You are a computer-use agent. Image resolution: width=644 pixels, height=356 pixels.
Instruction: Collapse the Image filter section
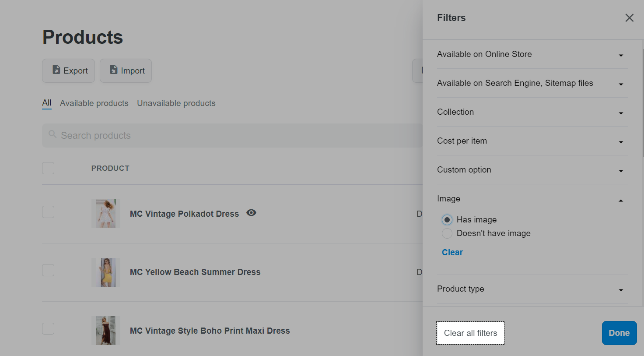pyautogui.click(x=532, y=199)
